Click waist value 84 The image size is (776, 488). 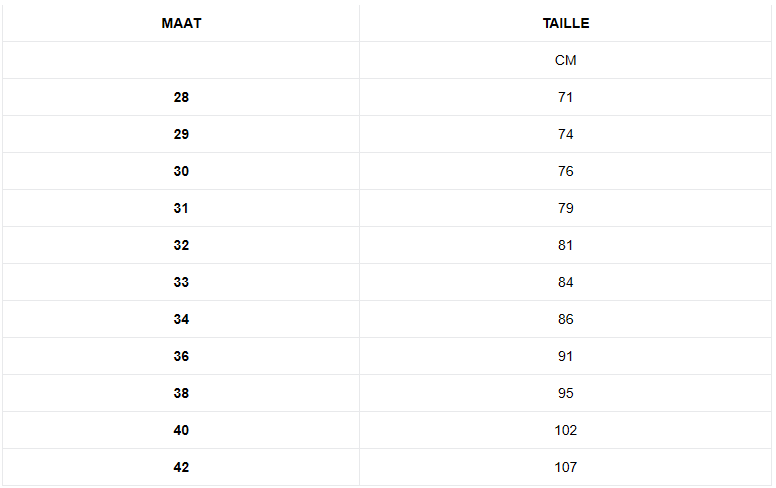click(x=566, y=282)
